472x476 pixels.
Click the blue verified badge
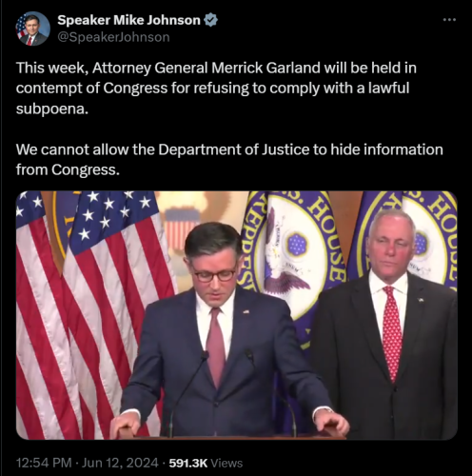[x=210, y=20]
